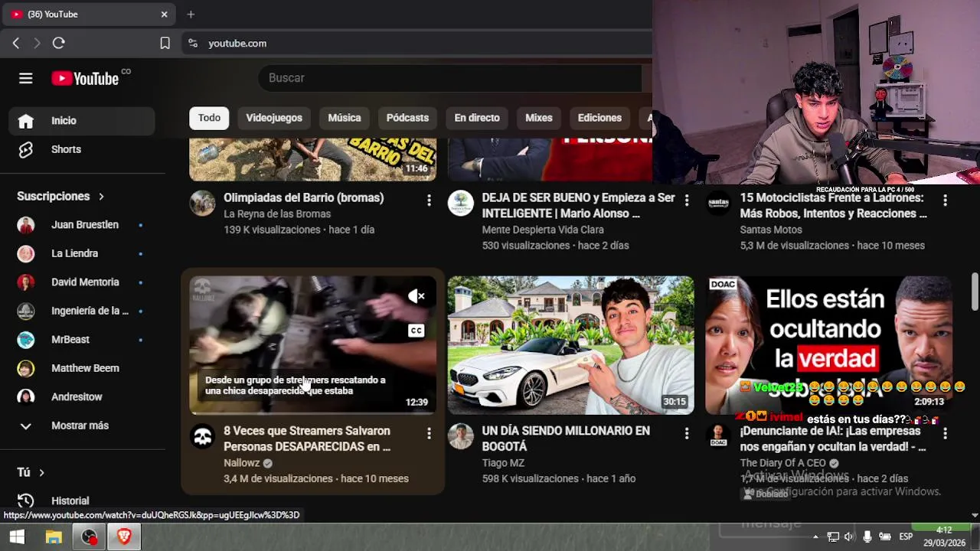Viewport: 980px width, 551px height.
Task: Open Andresitow subscription
Action: [x=82, y=397]
